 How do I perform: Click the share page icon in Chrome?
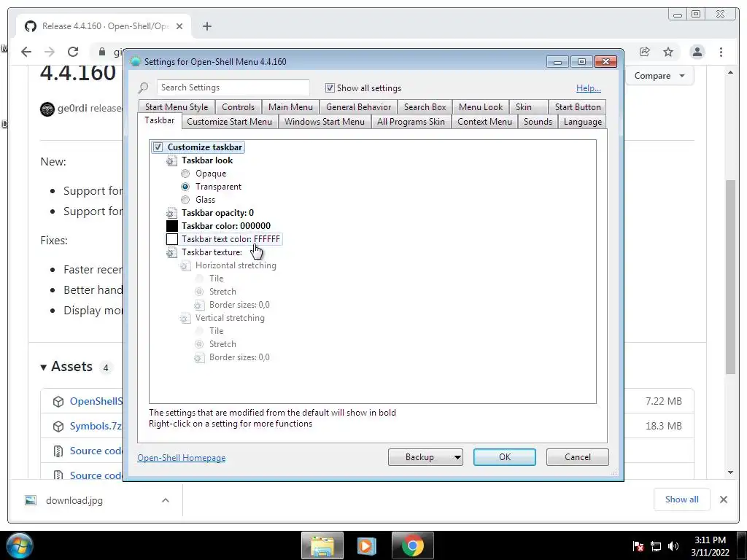pos(645,52)
